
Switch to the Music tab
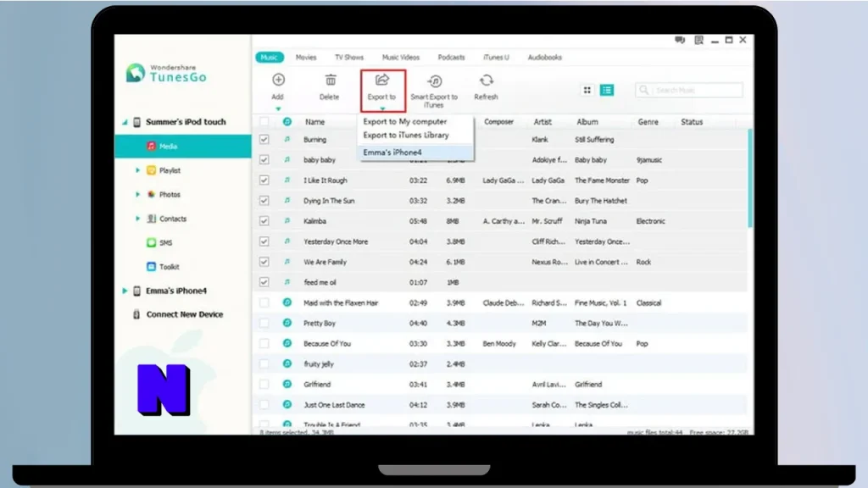269,57
